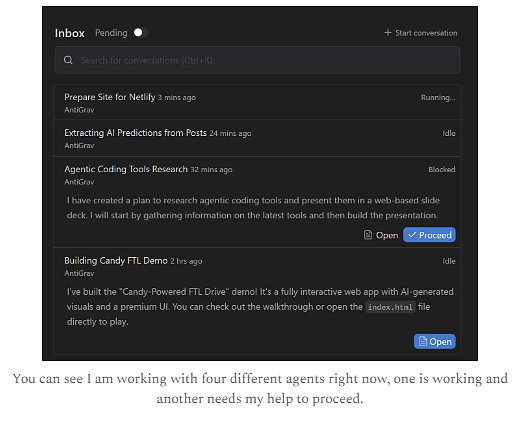The height and width of the screenshot is (421, 518).
Task: Click Idle status on Candy FTL Demo row
Action: [x=449, y=261]
